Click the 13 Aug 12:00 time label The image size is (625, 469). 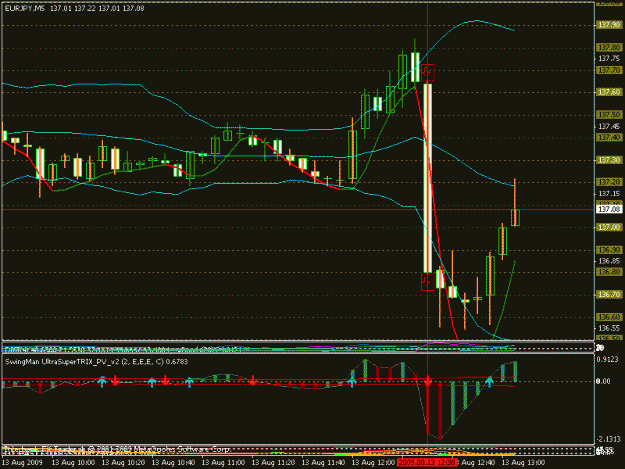click(x=373, y=463)
